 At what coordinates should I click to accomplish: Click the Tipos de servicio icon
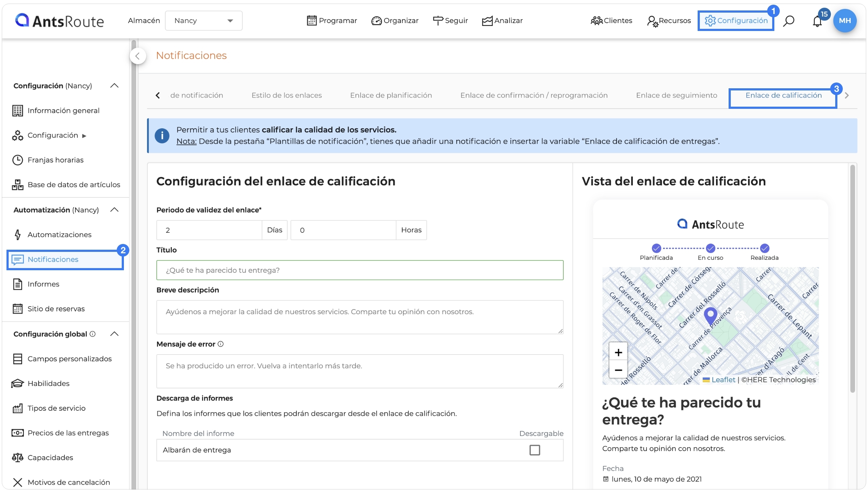coord(18,408)
